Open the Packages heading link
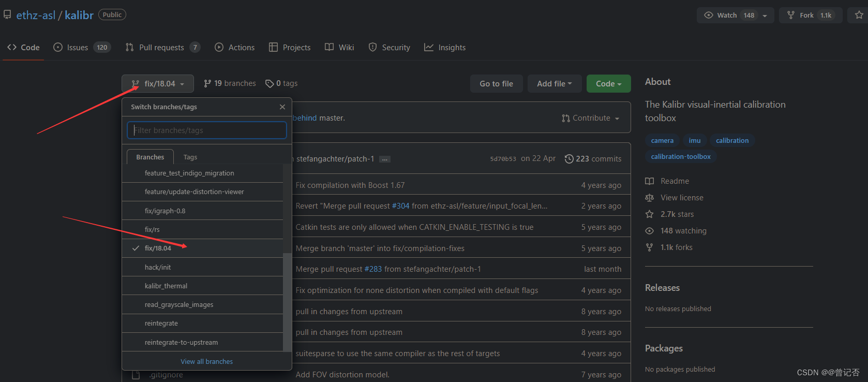 coord(664,348)
